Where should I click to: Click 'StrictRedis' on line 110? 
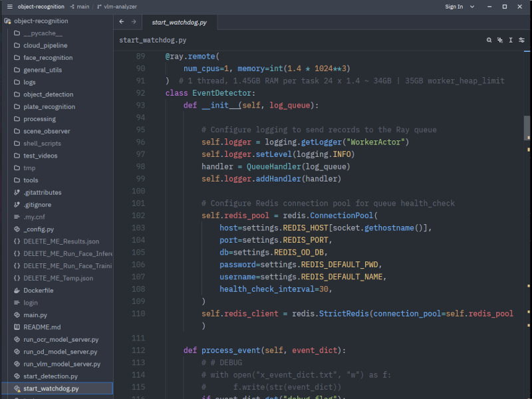pyautogui.click(x=344, y=313)
